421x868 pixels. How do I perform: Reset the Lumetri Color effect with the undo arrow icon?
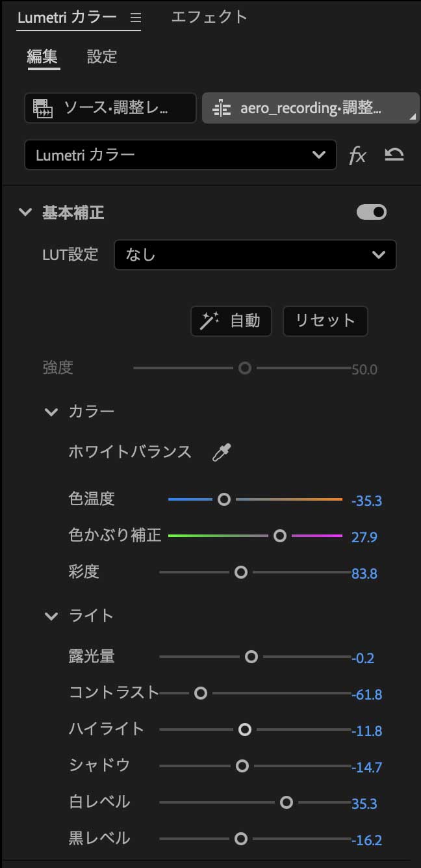coord(394,155)
